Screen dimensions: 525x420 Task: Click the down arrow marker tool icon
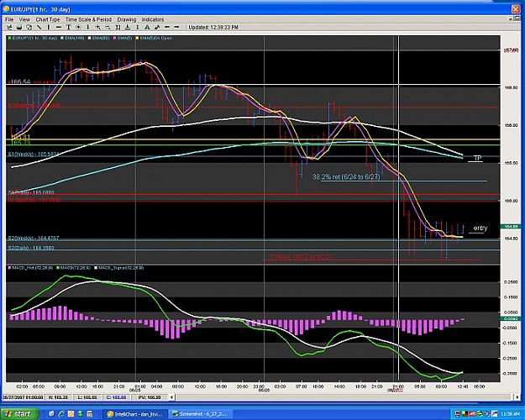pyautogui.click(x=88, y=27)
